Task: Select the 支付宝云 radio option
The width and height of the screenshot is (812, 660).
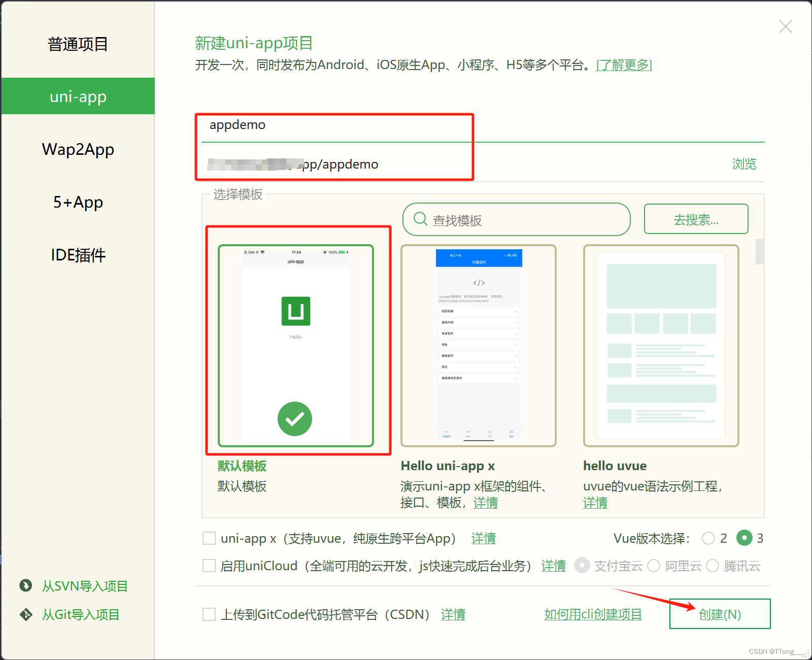Action: coord(582,566)
